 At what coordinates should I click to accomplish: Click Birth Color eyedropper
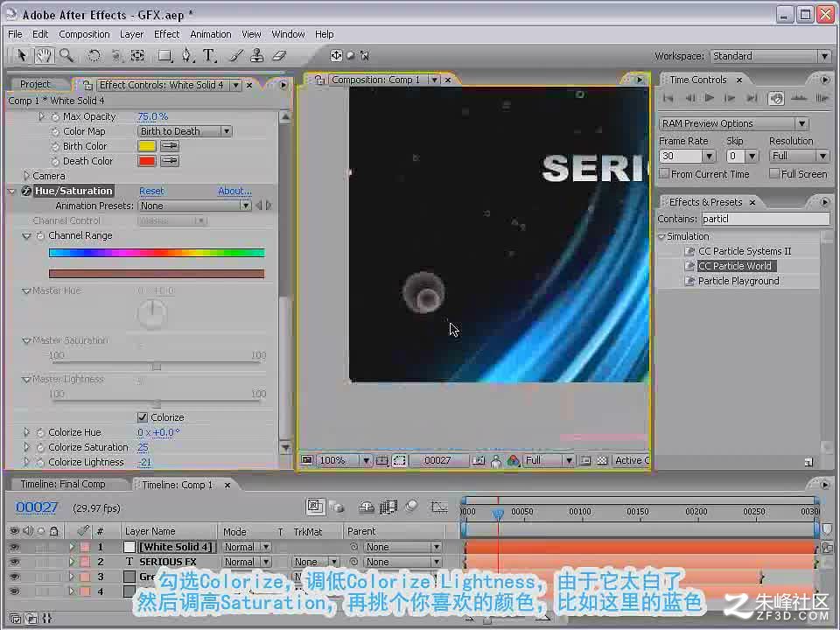coord(169,146)
